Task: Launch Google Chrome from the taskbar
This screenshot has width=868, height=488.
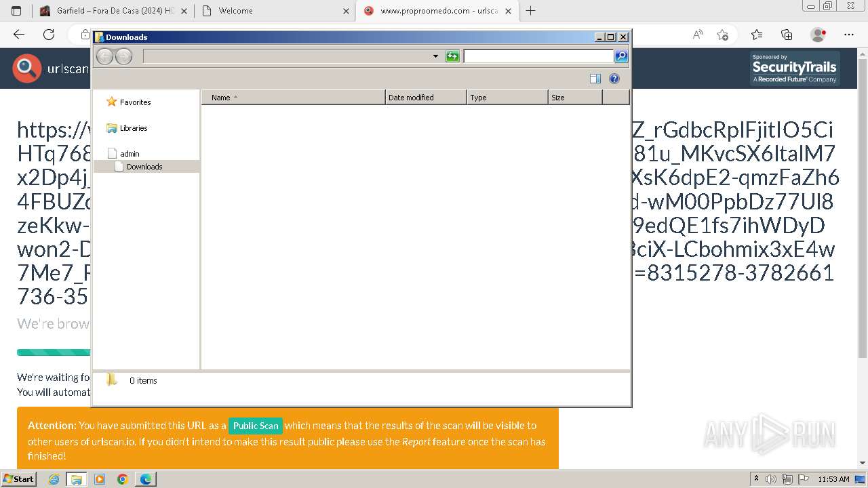Action: click(x=122, y=479)
